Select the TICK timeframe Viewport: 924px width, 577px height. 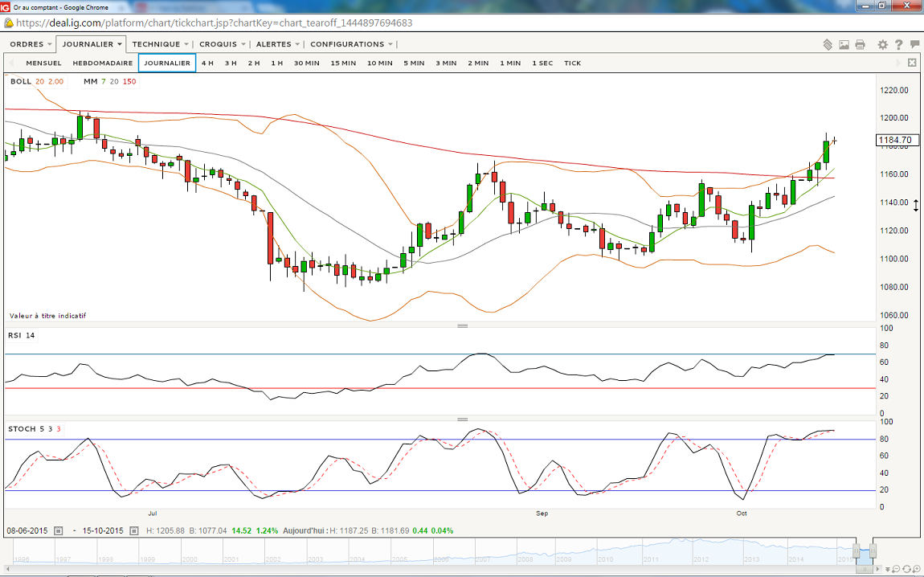tap(572, 63)
